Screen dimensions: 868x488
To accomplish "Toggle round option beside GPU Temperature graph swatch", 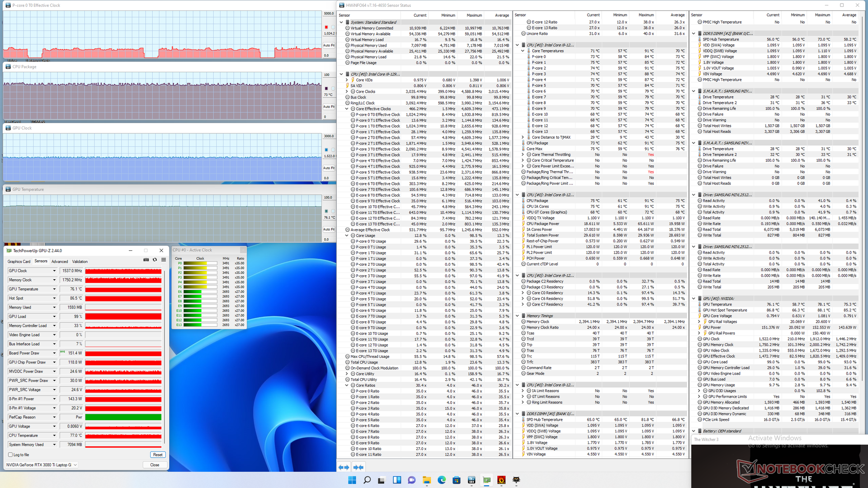I will [333, 211].
